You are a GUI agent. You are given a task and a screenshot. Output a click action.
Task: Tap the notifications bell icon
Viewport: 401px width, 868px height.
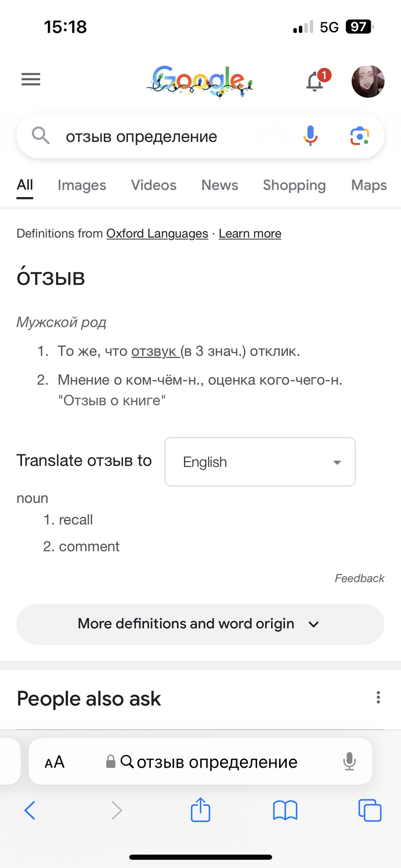coord(315,81)
